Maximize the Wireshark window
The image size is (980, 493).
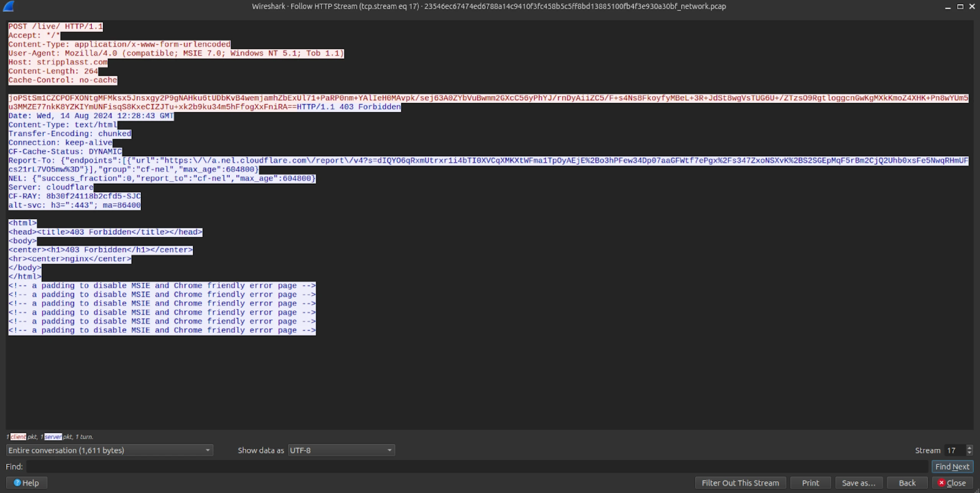click(x=960, y=7)
